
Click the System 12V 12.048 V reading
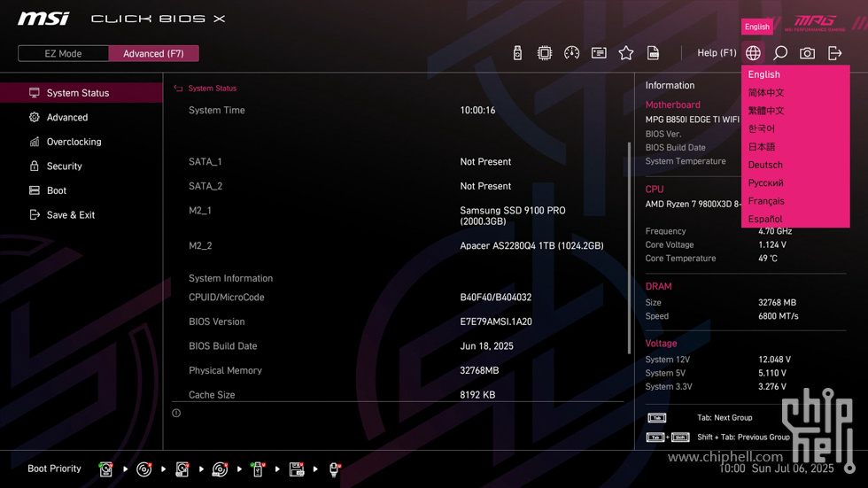tap(774, 360)
